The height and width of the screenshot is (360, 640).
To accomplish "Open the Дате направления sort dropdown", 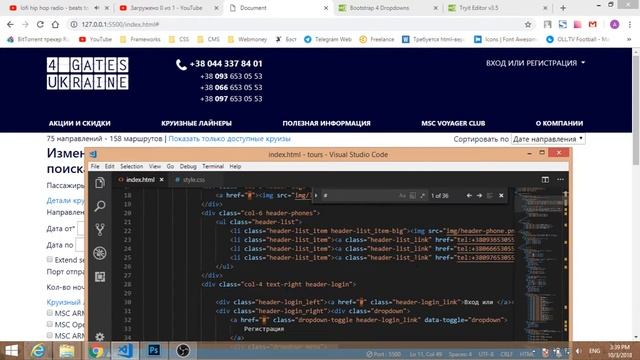I will [548, 139].
